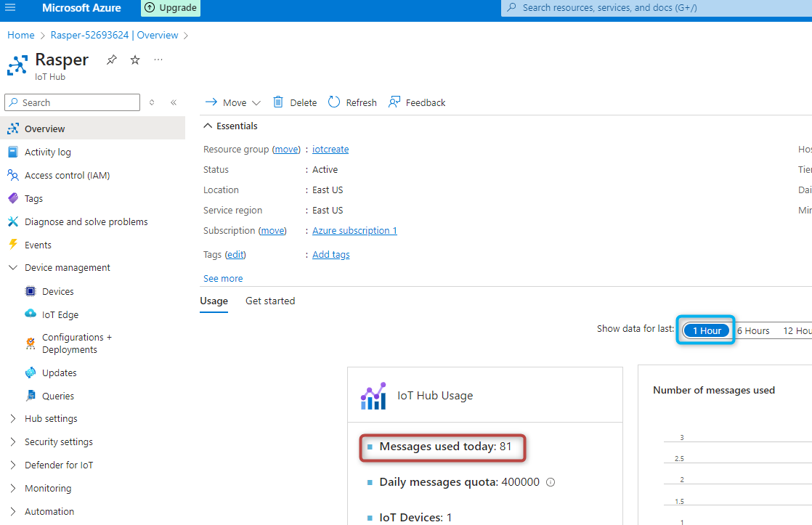
Task: Click the Access control people icon
Action: click(13, 175)
